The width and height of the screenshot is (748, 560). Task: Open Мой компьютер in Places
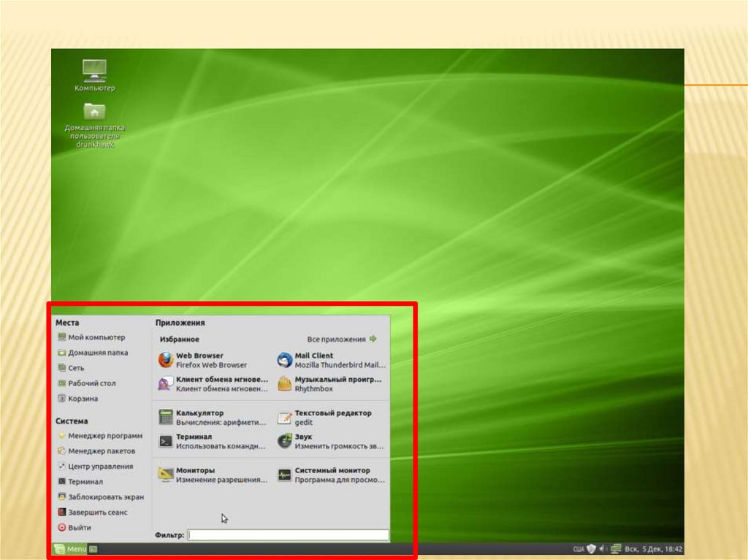(91, 337)
